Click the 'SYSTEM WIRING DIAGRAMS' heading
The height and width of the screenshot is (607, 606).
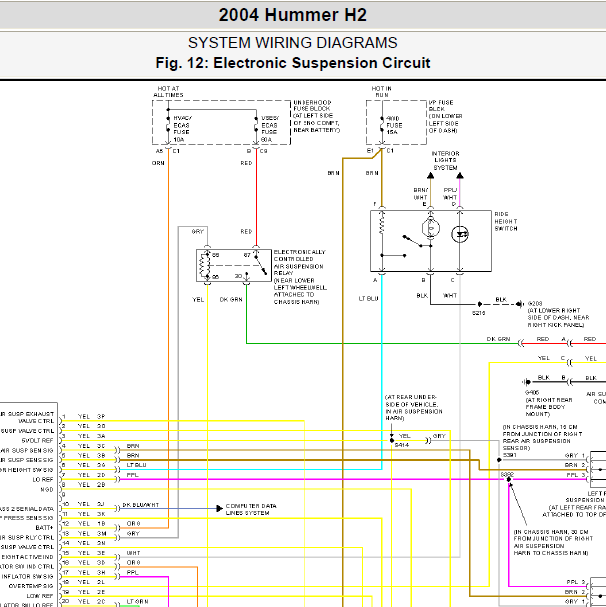pyautogui.click(x=292, y=43)
